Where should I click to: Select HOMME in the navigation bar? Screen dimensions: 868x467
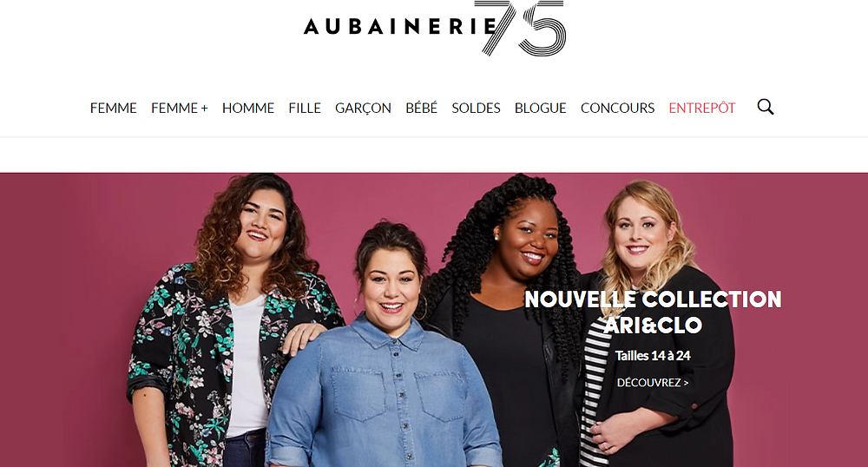click(x=248, y=108)
